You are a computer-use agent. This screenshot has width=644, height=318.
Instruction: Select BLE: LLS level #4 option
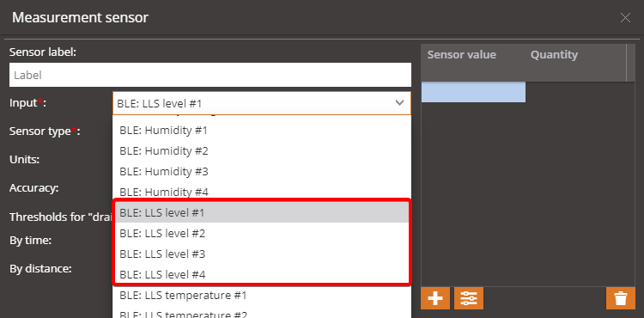(x=262, y=274)
